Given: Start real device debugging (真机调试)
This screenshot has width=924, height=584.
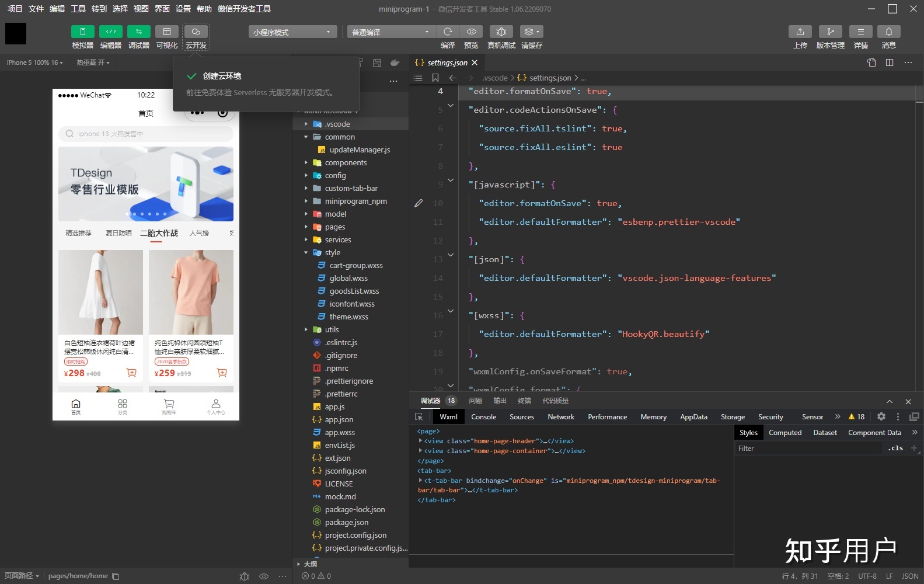Looking at the screenshot, I should click(501, 32).
